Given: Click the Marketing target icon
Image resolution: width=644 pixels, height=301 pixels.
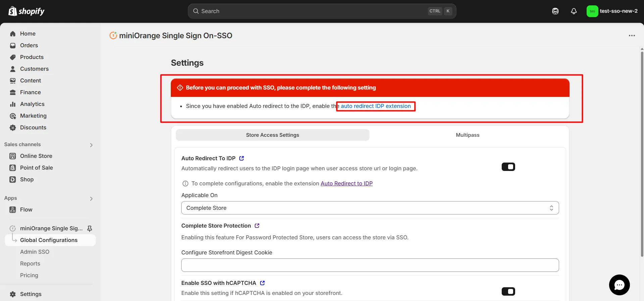Looking at the screenshot, I should [13, 116].
